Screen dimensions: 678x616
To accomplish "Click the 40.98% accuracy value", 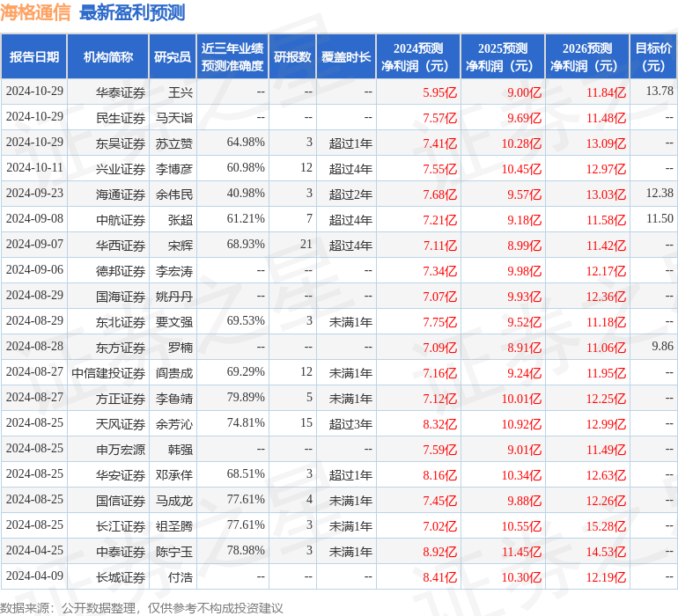I will (246, 193).
